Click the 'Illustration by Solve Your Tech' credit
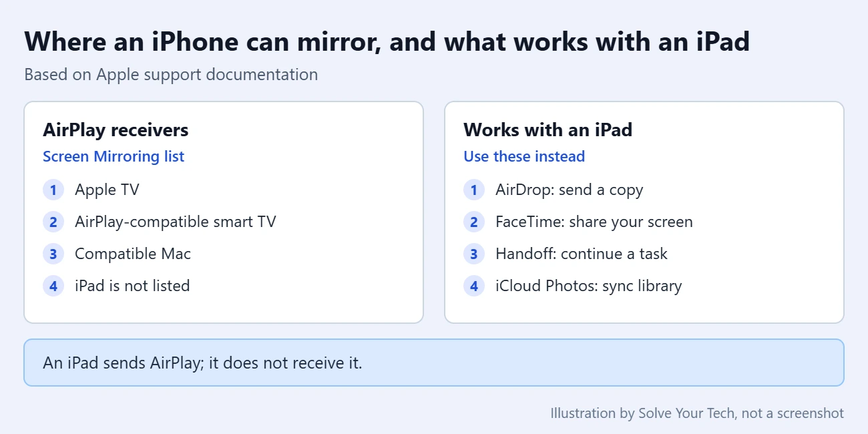 (x=697, y=413)
